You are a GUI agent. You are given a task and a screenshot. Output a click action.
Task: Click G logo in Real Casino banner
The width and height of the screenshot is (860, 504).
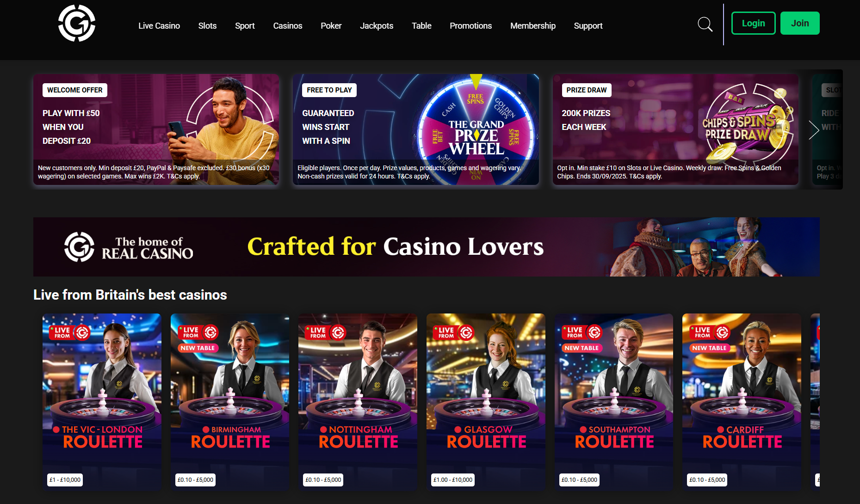point(79,247)
